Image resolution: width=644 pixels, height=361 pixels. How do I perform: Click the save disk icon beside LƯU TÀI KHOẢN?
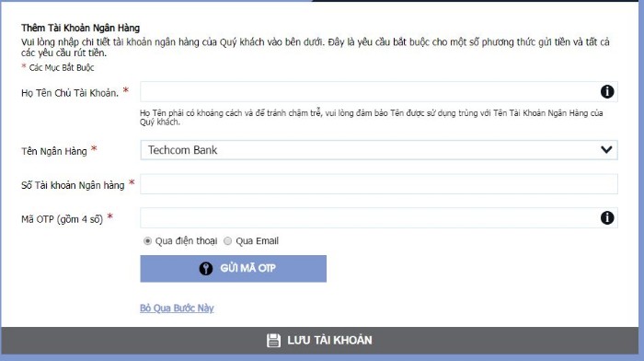pos(273,341)
